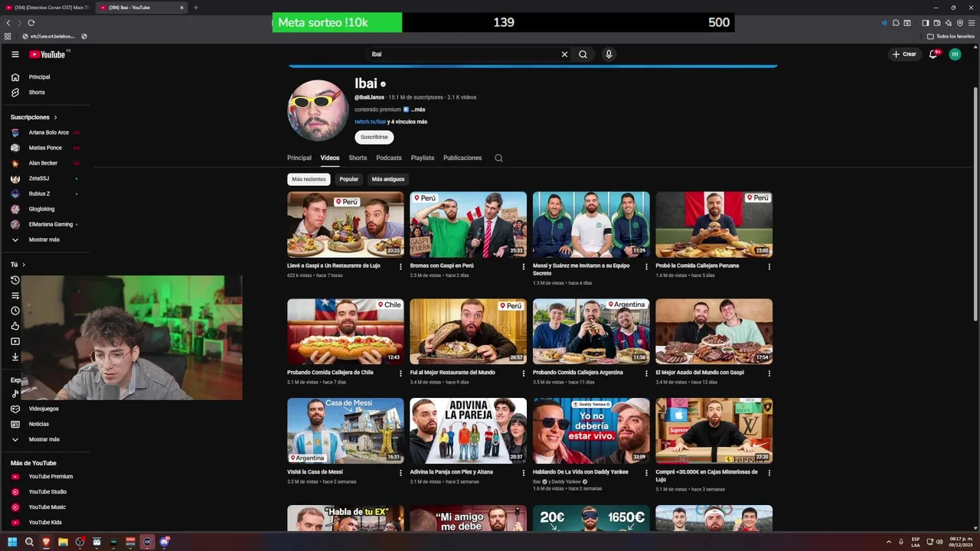Expand Mostrar más under subscriptions
The width and height of the screenshot is (980, 551).
[x=45, y=240]
